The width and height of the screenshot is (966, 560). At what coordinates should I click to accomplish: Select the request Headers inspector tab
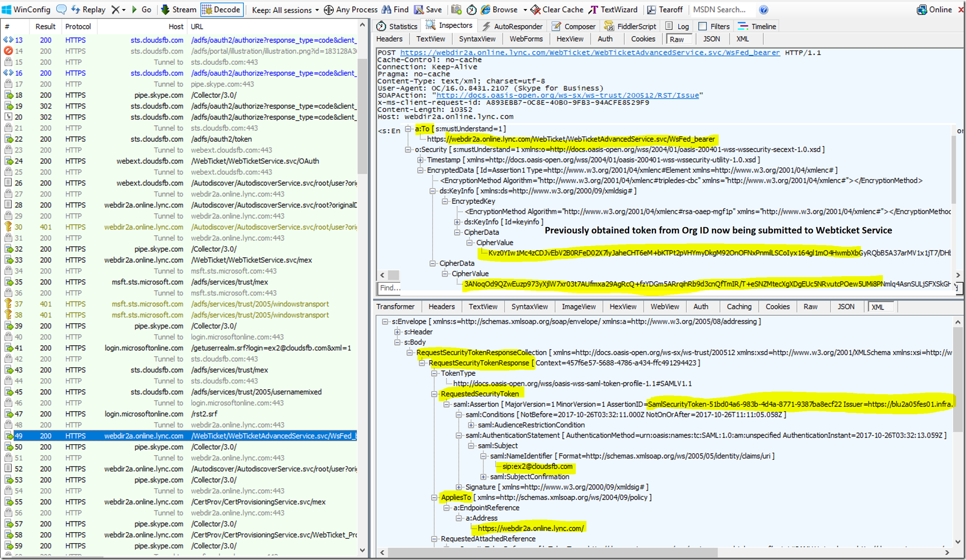click(389, 39)
